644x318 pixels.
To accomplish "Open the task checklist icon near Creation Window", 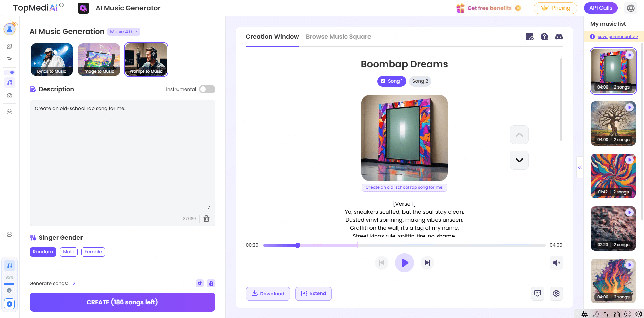I will click(x=529, y=37).
